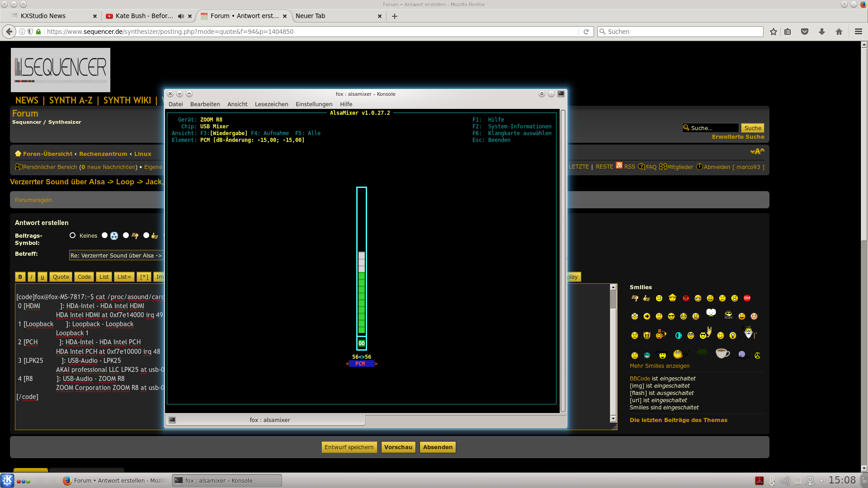Go to the Rechenzentrum breadcrumb link
Screen dimensions: 868x488
point(103,154)
